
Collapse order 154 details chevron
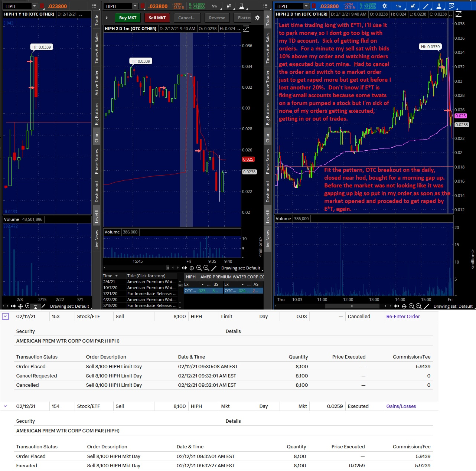5,406
